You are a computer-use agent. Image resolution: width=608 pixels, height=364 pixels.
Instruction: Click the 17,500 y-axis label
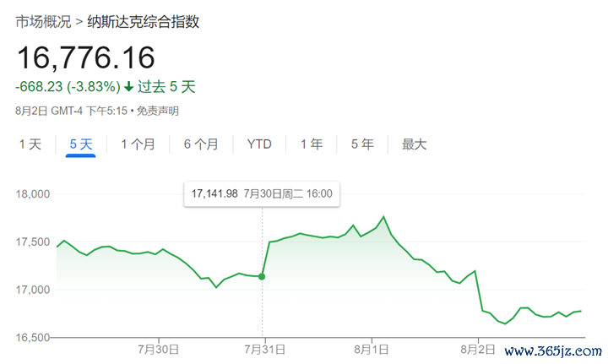point(33,242)
